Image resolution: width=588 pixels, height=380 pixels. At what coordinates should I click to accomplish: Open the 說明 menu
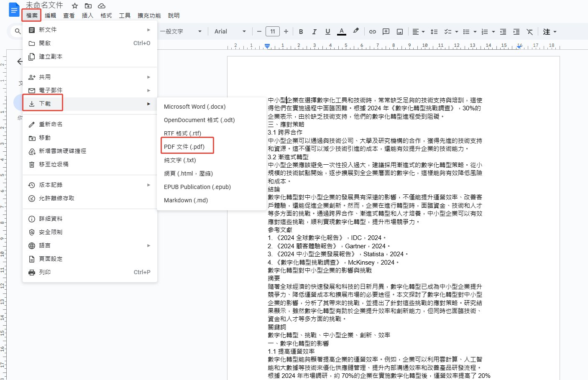(x=174, y=15)
